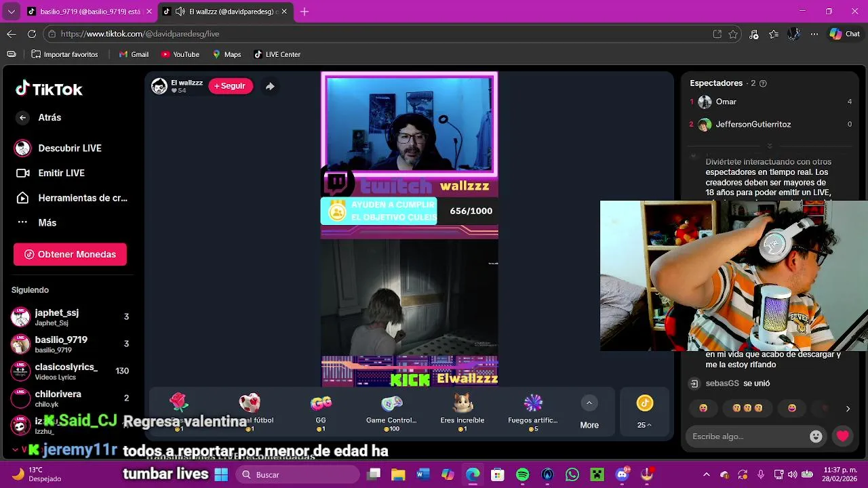Click the Espectadores info question icon
The height and width of the screenshot is (488, 868).
tap(763, 83)
